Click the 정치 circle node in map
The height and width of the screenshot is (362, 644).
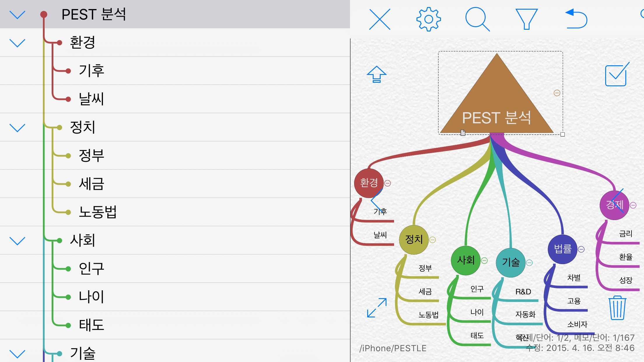pos(414,240)
